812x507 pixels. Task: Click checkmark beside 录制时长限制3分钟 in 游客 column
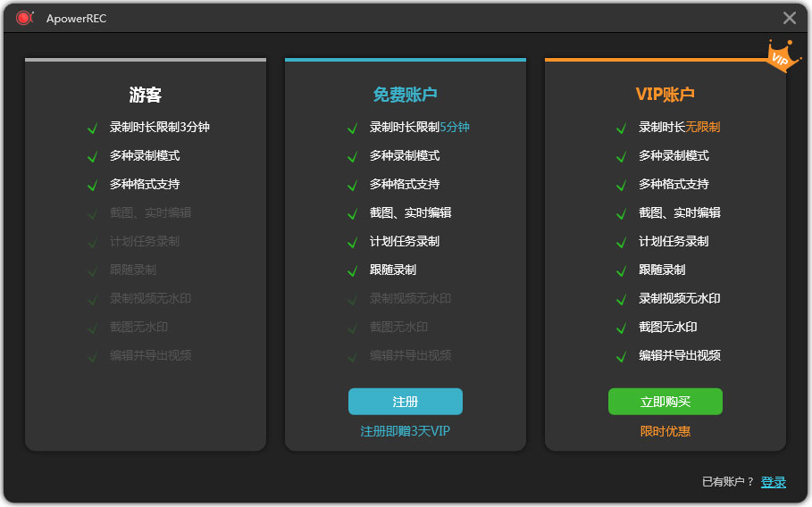coord(92,128)
